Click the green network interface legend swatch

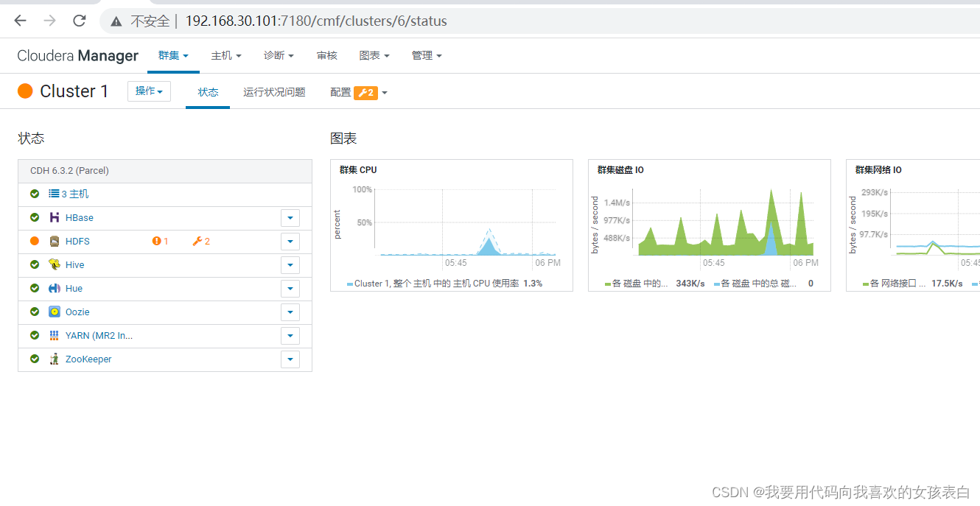point(866,284)
